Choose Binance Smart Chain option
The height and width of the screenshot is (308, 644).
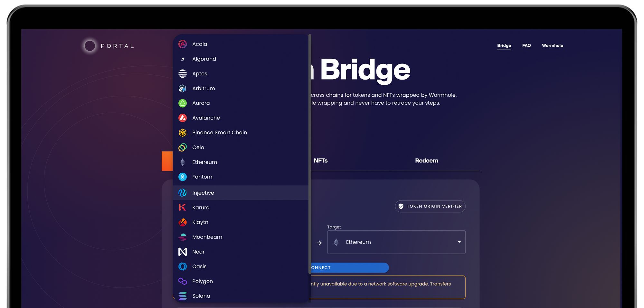point(241,133)
